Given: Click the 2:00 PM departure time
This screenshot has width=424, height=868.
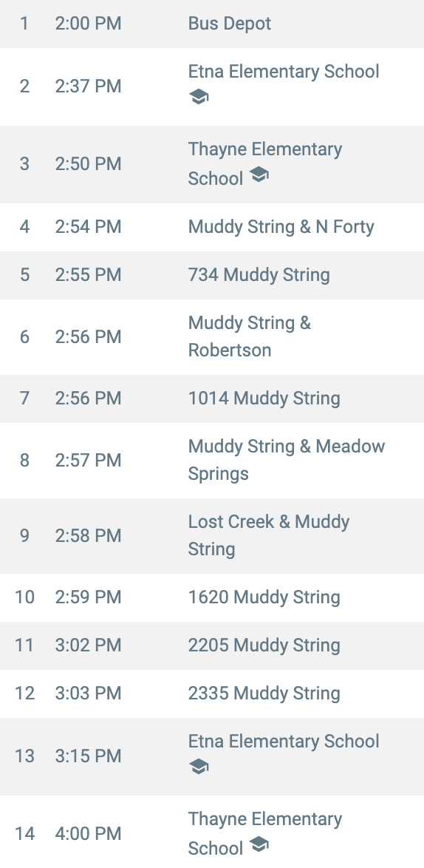Looking at the screenshot, I should pyautogui.click(x=88, y=24).
